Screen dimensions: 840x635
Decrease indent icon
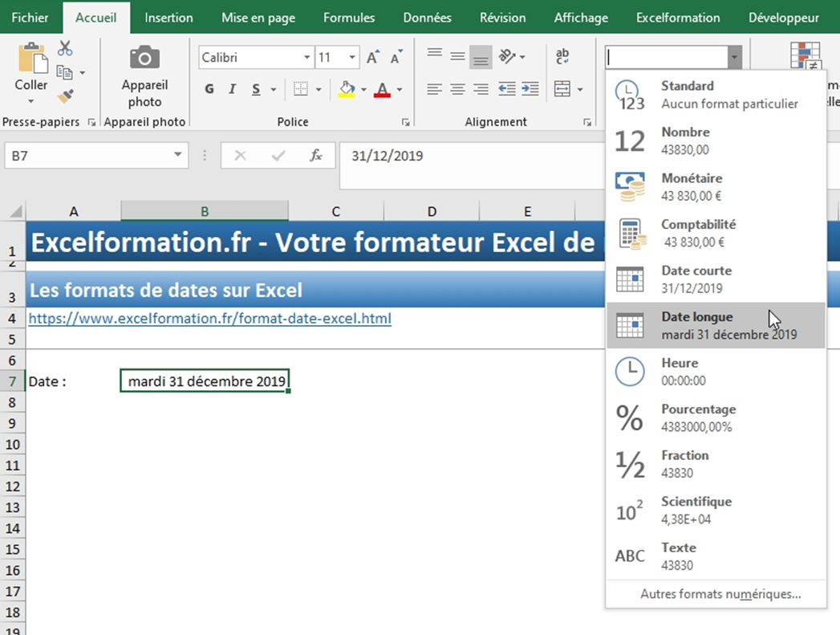click(x=507, y=89)
